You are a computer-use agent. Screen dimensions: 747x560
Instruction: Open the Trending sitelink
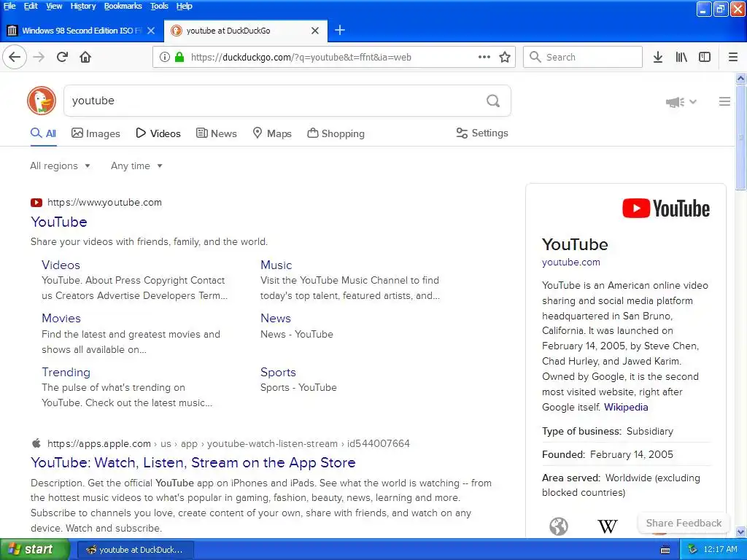(x=66, y=372)
